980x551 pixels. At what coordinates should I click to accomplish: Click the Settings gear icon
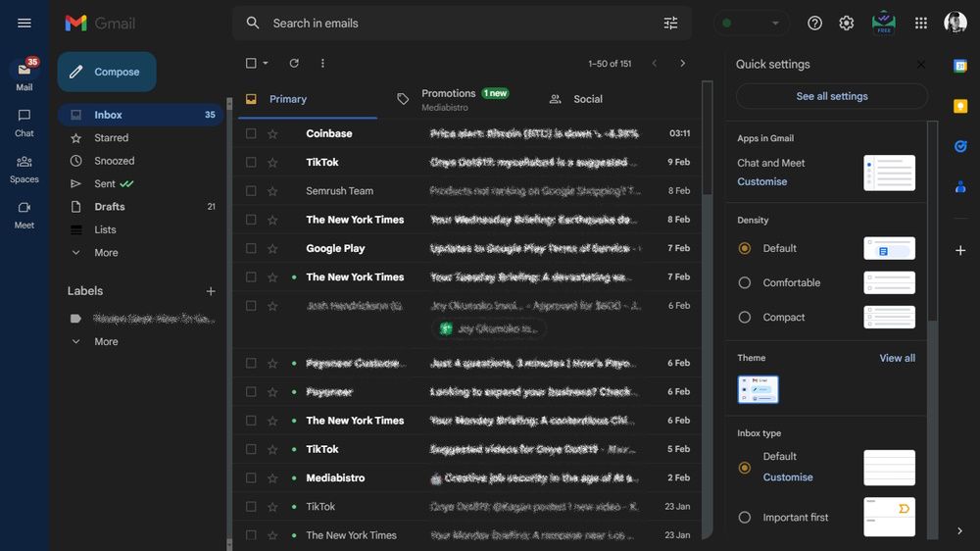point(847,24)
